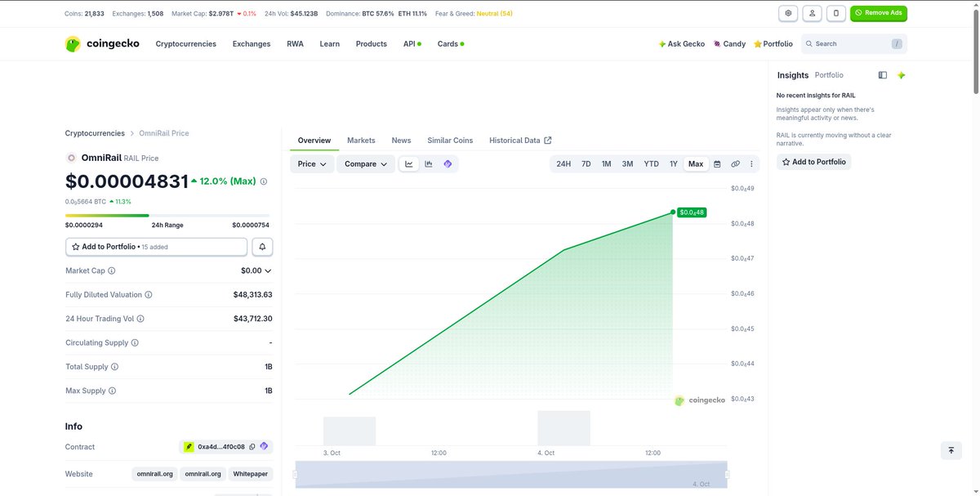Click the OmniRail coin logo icon
This screenshot has width=980, height=496.
point(71,158)
